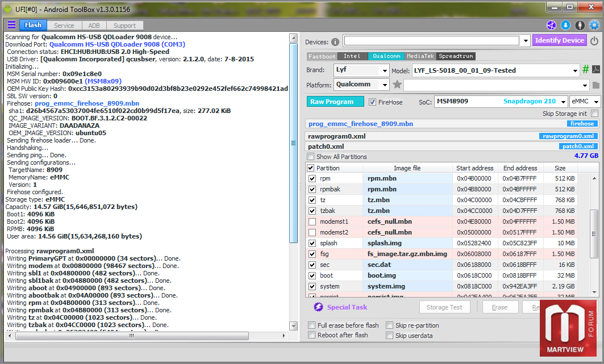Click the Size column header
Viewport: 604px width, 364px height.
(x=560, y=168)
